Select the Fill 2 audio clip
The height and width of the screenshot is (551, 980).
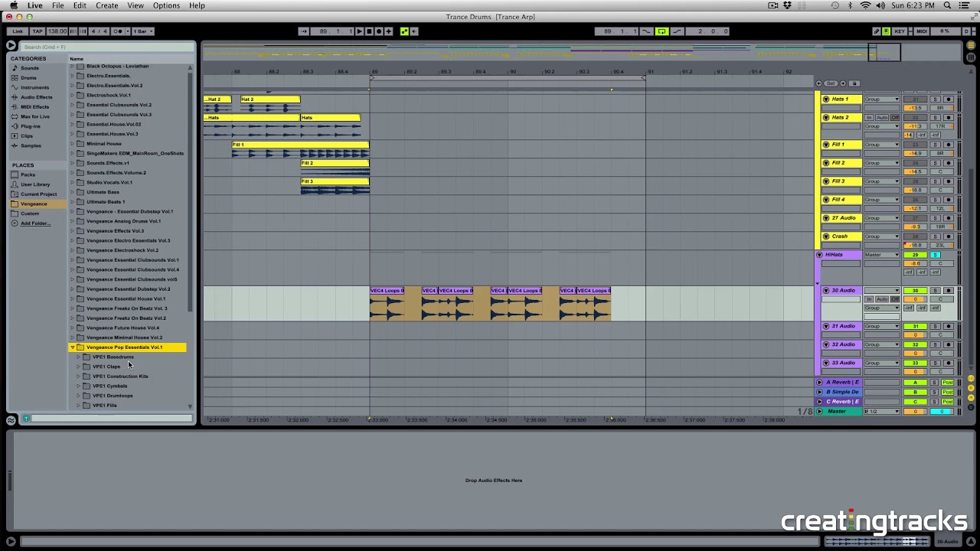tap(335, 168)
